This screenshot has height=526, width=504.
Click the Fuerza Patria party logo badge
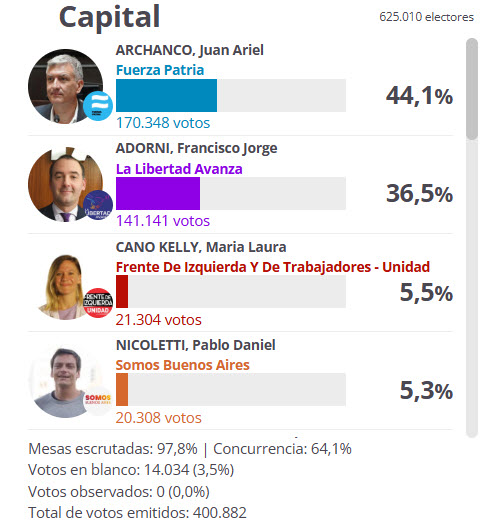(98, 106)
